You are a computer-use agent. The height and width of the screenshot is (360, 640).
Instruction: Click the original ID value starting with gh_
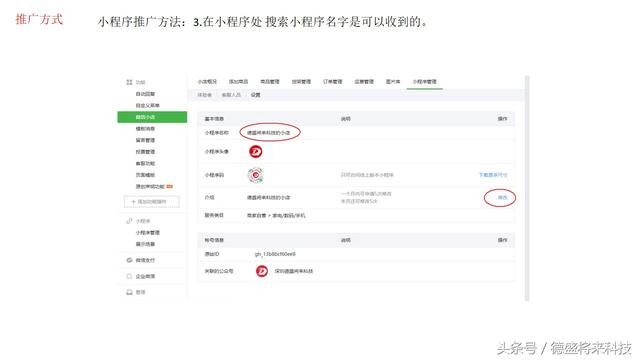click(275, 254)
